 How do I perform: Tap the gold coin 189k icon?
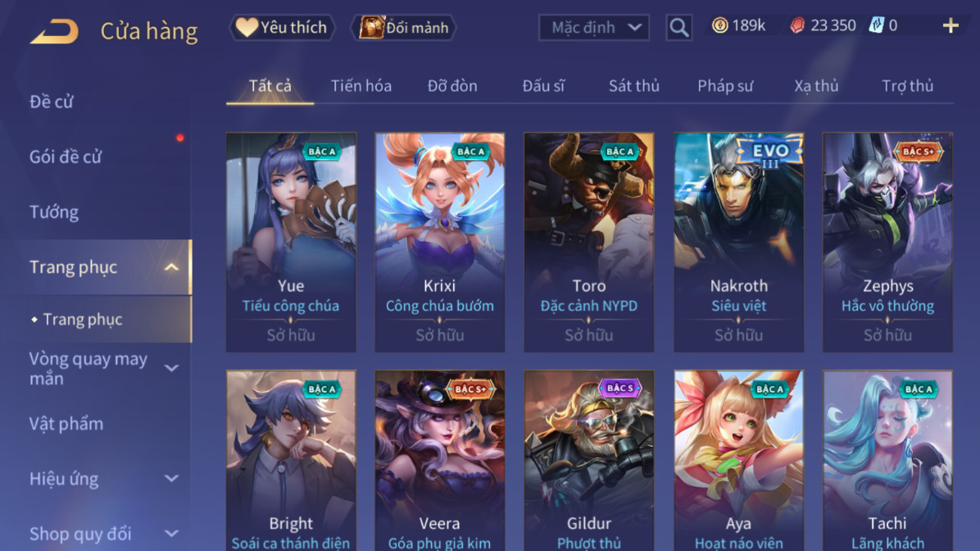tap(720, 25)
